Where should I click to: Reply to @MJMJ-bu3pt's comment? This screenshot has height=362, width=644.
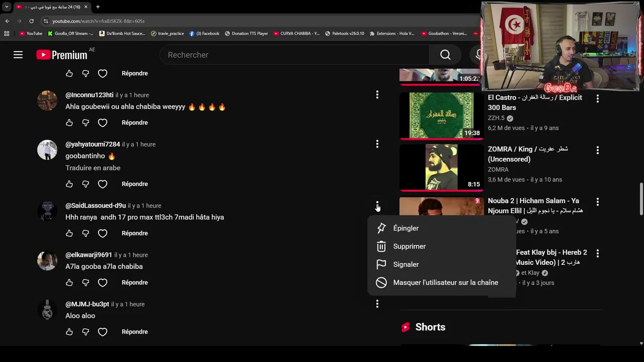(135, 332)
